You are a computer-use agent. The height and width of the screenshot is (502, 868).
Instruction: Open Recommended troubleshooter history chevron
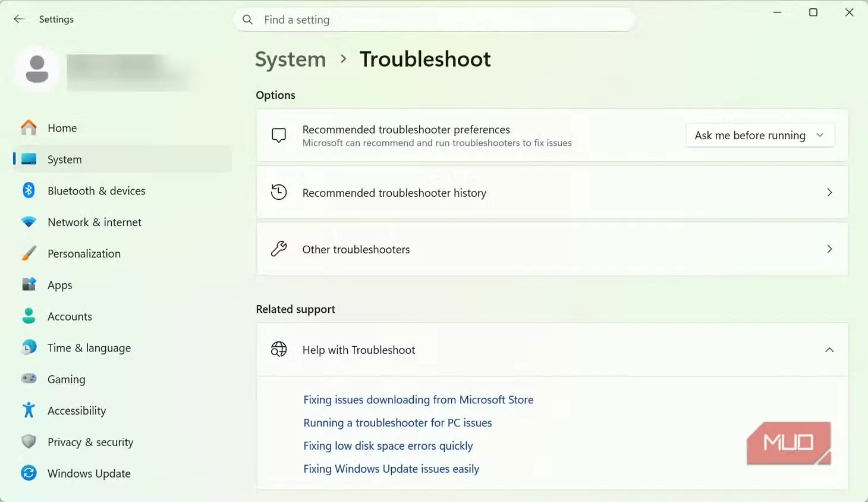coord(829,192)
